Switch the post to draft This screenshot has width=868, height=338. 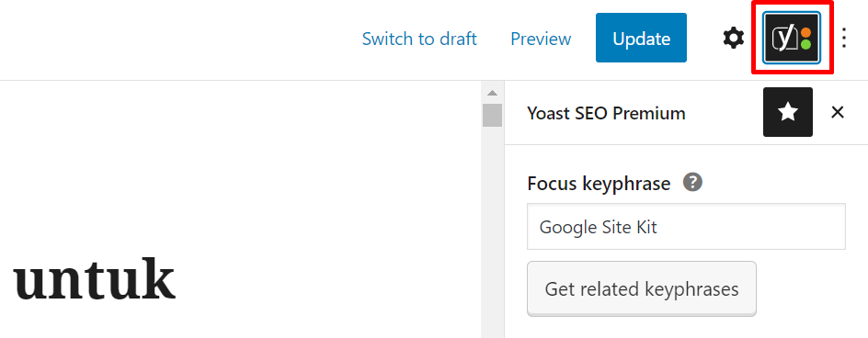click(x=419, y=39)
